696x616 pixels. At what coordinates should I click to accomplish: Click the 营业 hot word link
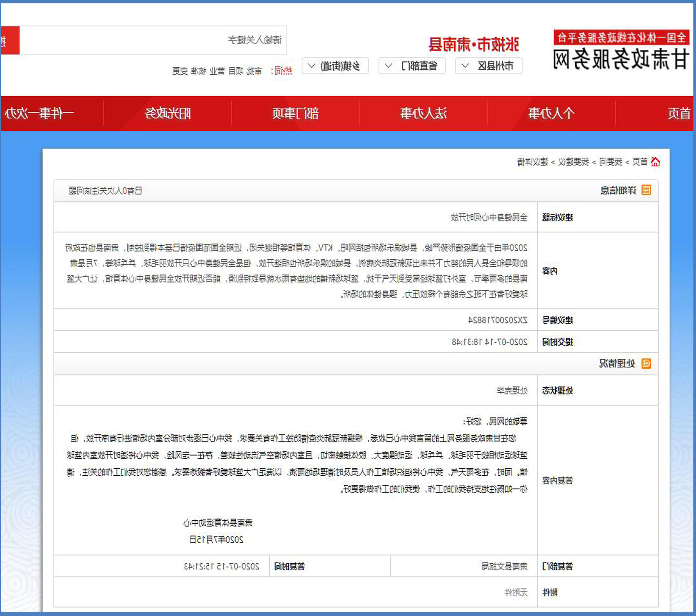click(x=217, y=71)
